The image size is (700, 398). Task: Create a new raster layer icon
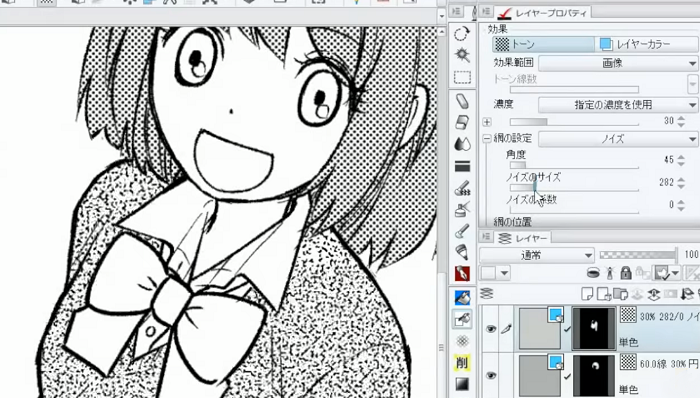tap(588, 294)
